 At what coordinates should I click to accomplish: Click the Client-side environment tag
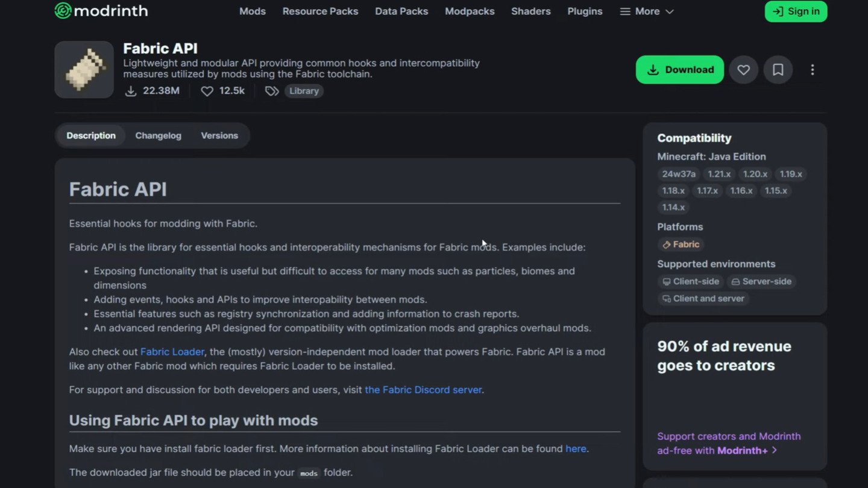click(x=690, y=281)
